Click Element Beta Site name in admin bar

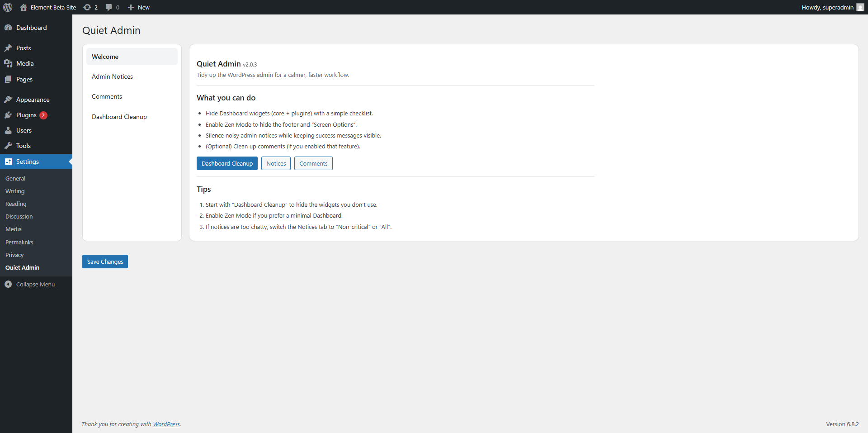pyautogui.click(x=53, y=7)
